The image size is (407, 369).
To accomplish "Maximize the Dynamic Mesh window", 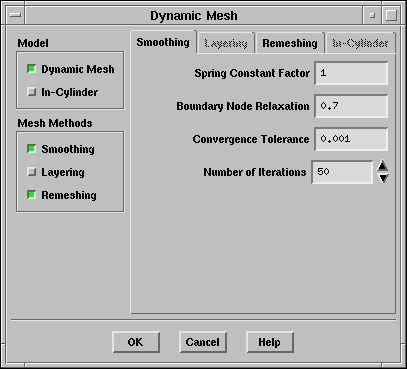I will (391, 15).
